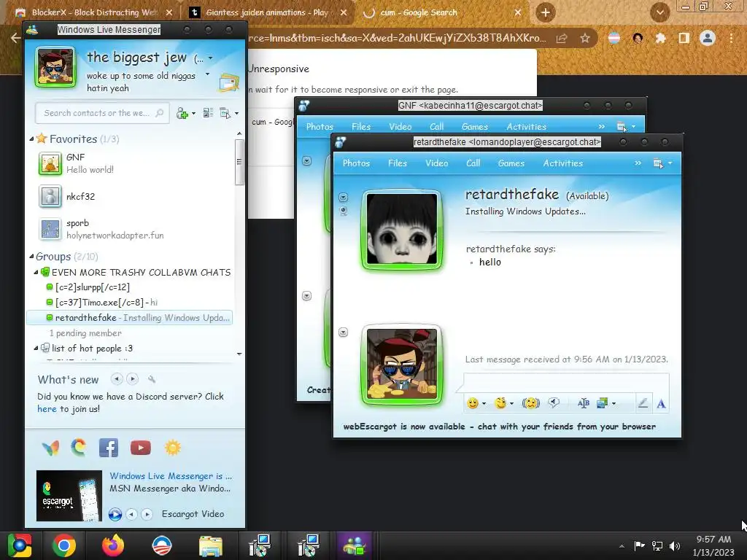This screenshot has height=560, width=747.
Task: Collapse the Groups section
Action: click(x=31, y=257)
